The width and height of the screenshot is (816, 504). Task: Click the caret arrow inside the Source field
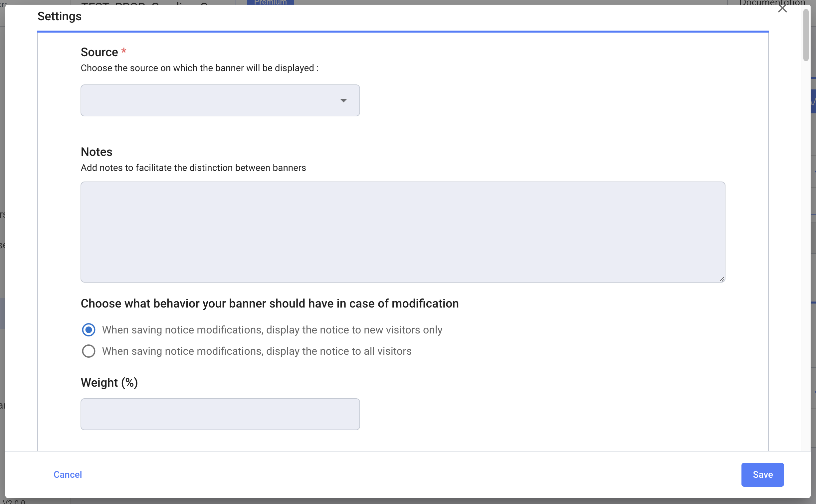point(343,101)
